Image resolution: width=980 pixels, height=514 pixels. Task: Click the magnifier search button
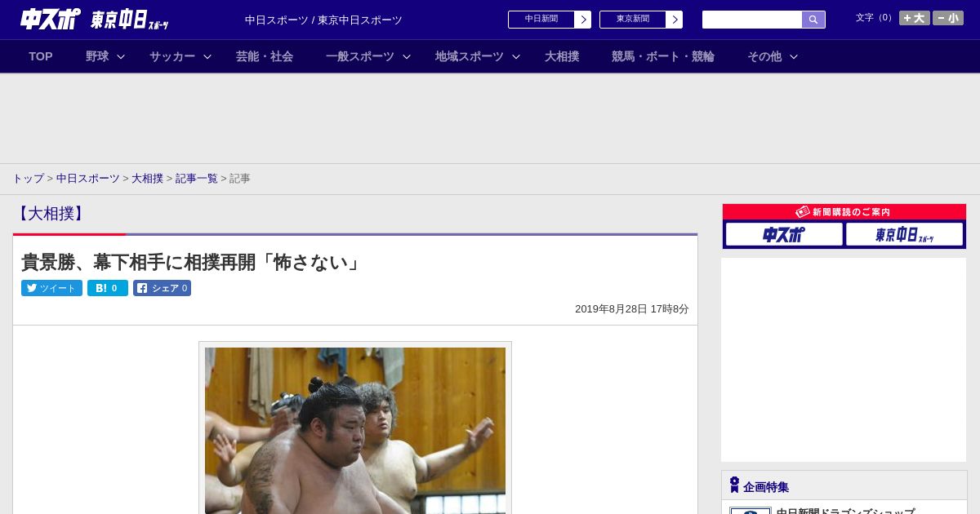click(813, 20)
